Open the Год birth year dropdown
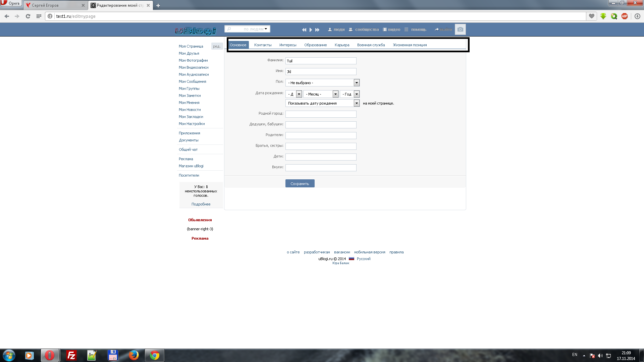 [x=357, y=94]
